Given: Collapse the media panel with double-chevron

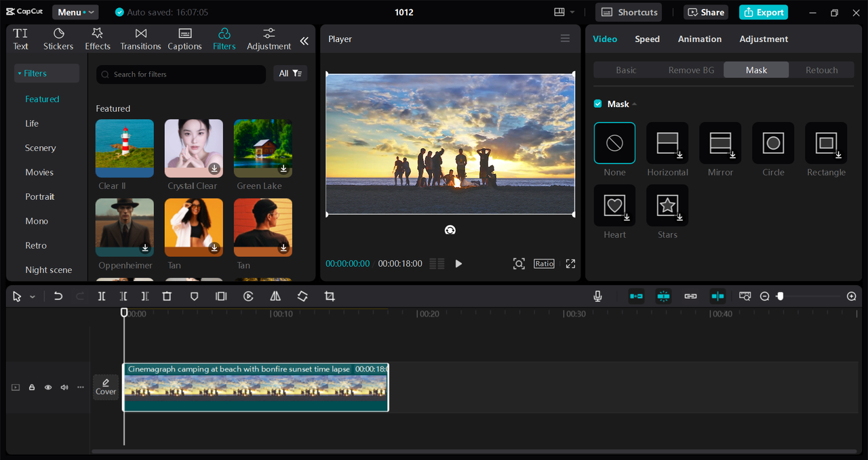Looking at the screenshot, I should coord(304,41).
